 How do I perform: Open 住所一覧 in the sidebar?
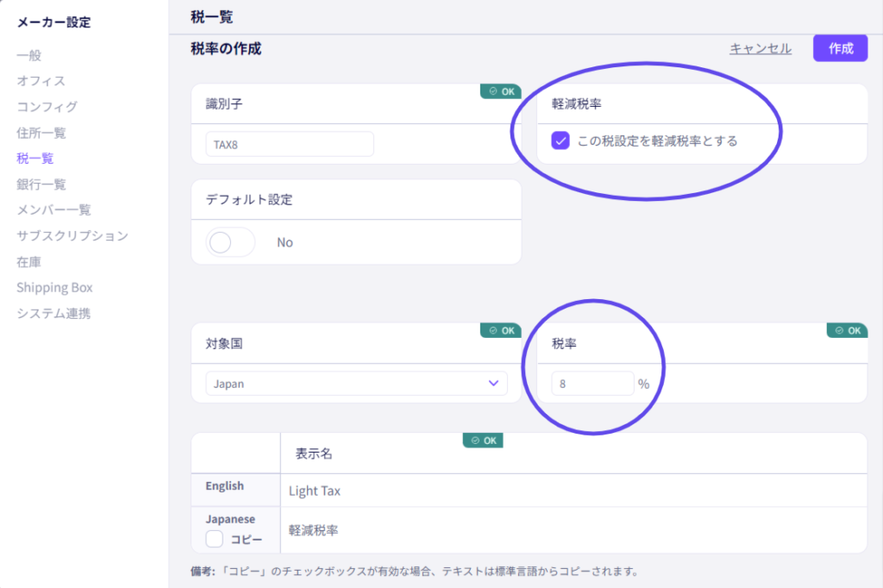point(41,133)
